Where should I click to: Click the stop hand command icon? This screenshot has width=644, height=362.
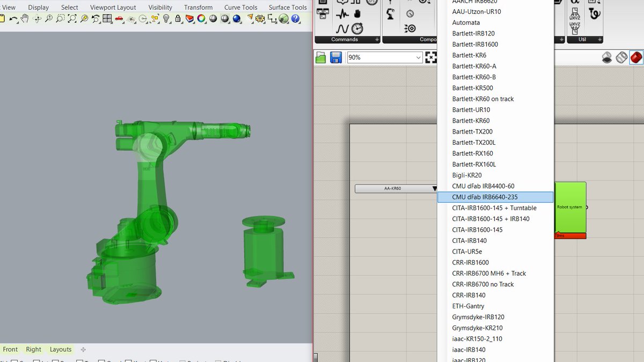pyautogui.click(x=357, y=13)
